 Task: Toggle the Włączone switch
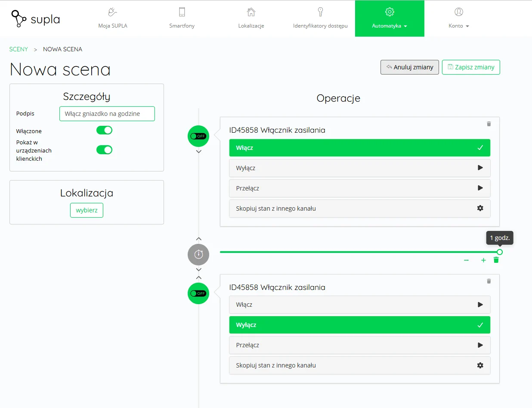pyautogui.click(x=104, y=130)
